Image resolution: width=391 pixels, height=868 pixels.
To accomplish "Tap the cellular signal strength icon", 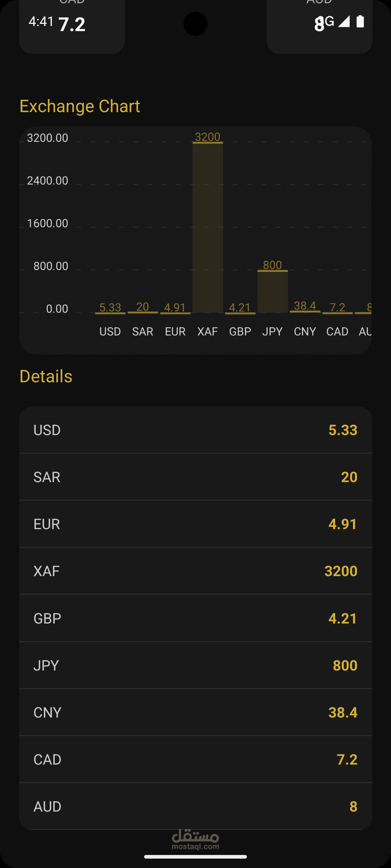I will point(344,22).
